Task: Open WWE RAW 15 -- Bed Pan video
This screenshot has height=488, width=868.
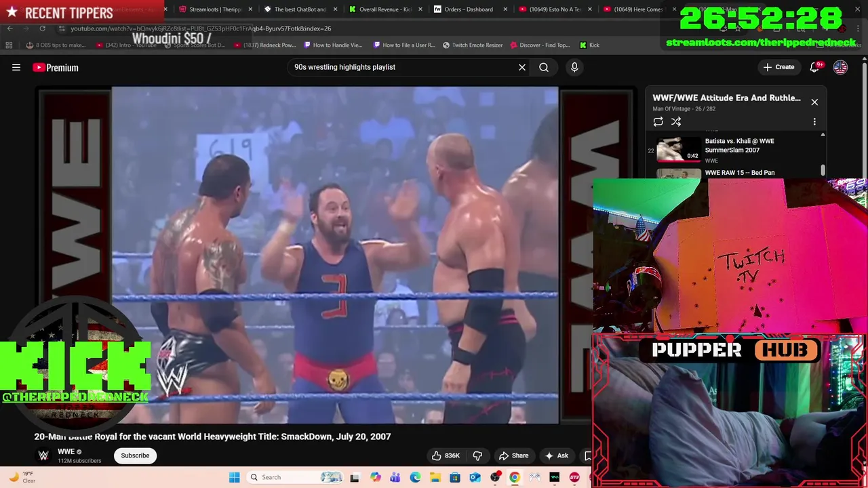Action: point(740,173)
